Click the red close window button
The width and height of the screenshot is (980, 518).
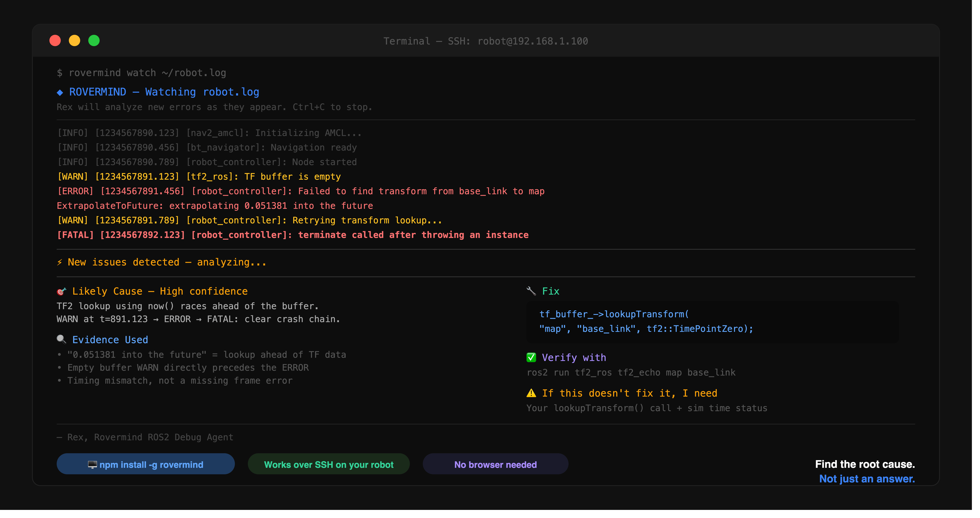pos(55,41)
